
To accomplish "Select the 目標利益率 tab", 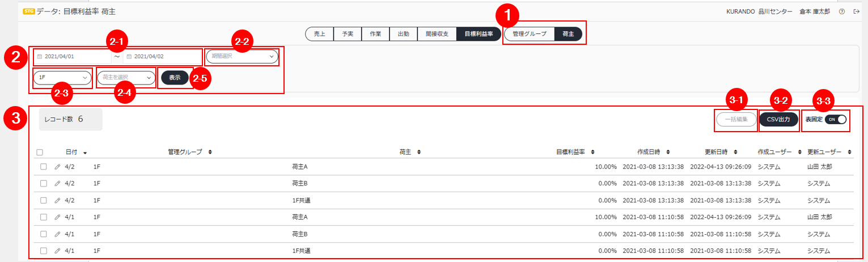I will pos(479,34).
